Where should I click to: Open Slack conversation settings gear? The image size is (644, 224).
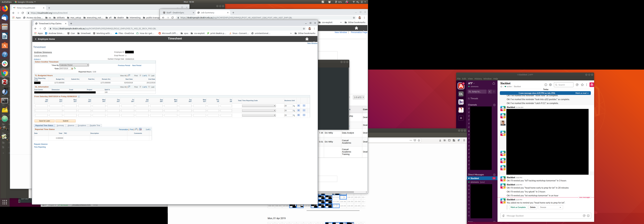click(x=550, y=85)
